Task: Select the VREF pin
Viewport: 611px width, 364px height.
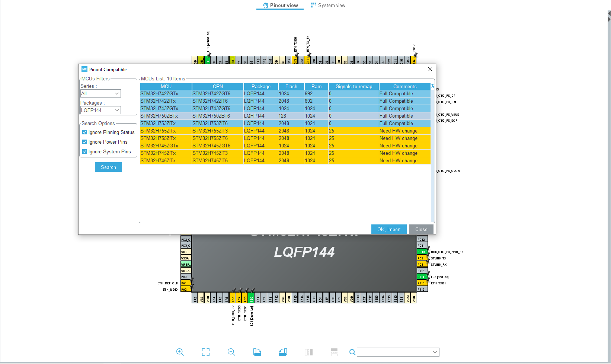Action: (186, 265)
